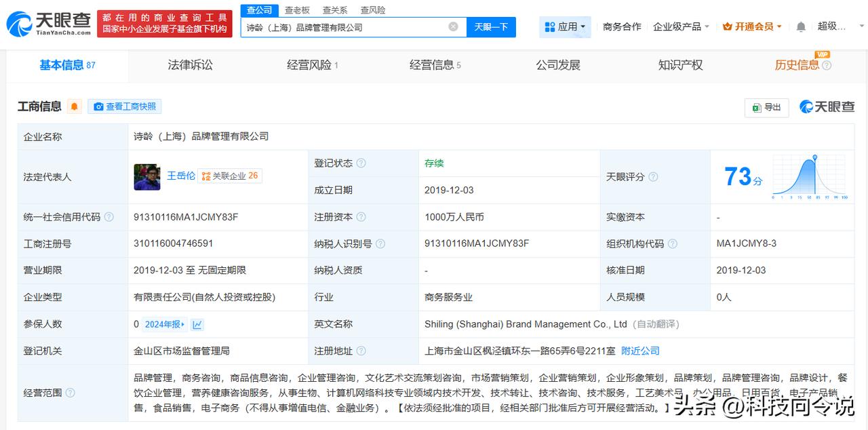Click the English name Shiling (Shanghai) Brand Management

pyautogui.click(x=526, y=324)
